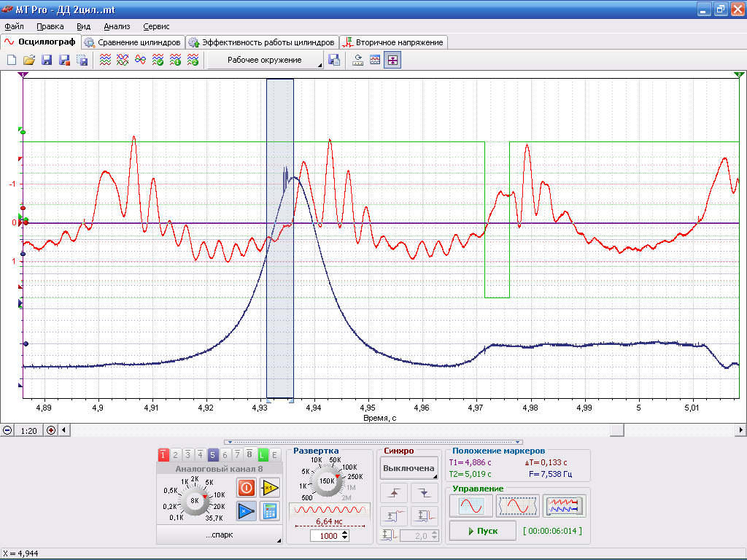The image size is (747, 560).
Task: Open the Анализ menu
Action: [117, 27]
